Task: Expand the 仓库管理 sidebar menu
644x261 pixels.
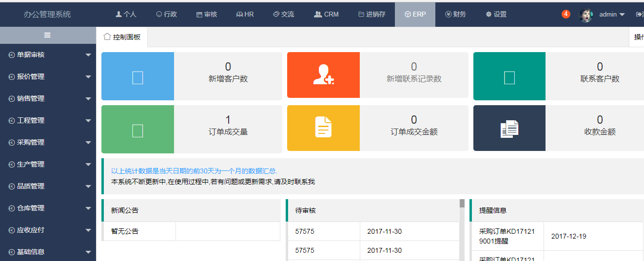Action: [48, 208]
